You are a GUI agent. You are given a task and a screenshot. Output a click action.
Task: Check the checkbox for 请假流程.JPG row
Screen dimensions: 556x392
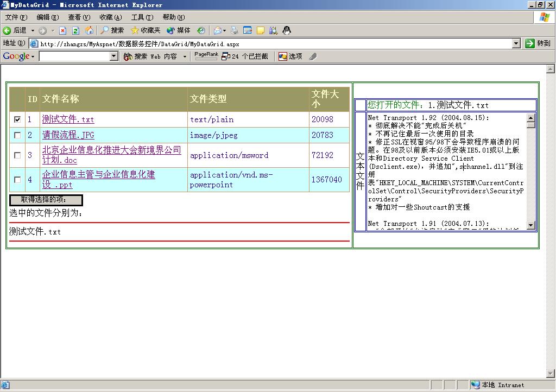17,135
